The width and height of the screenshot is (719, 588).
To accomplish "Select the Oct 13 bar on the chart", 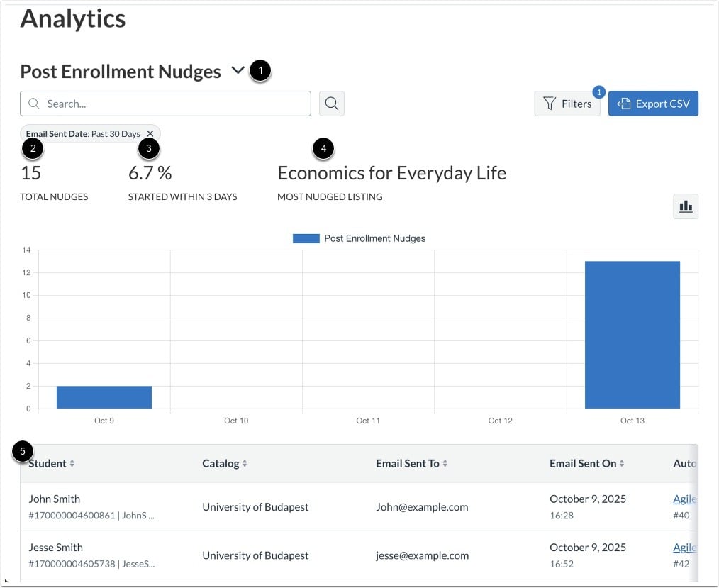I will (x=631, y=333).
